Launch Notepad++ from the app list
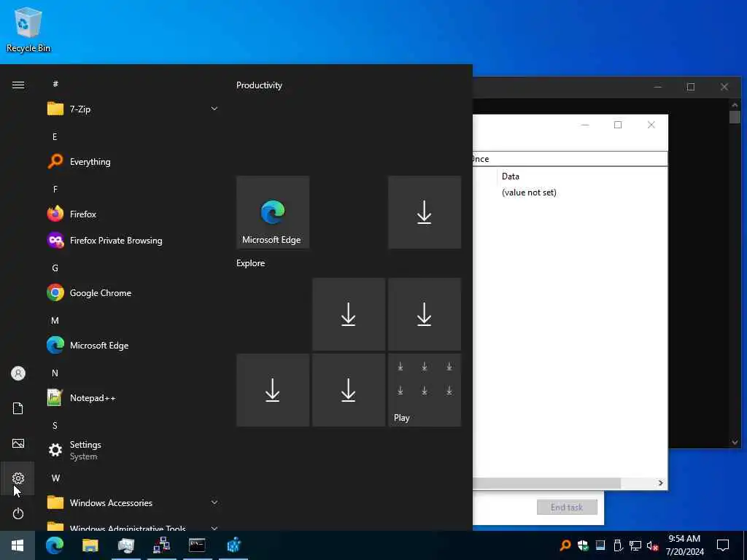747x560 pixels. coord(133,397)
